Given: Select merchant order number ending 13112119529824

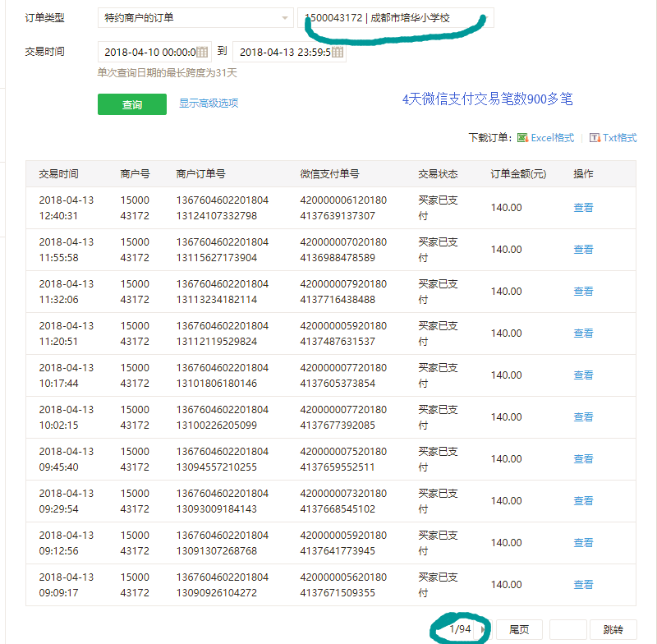Looking at the screenshot, I should 222,333.
